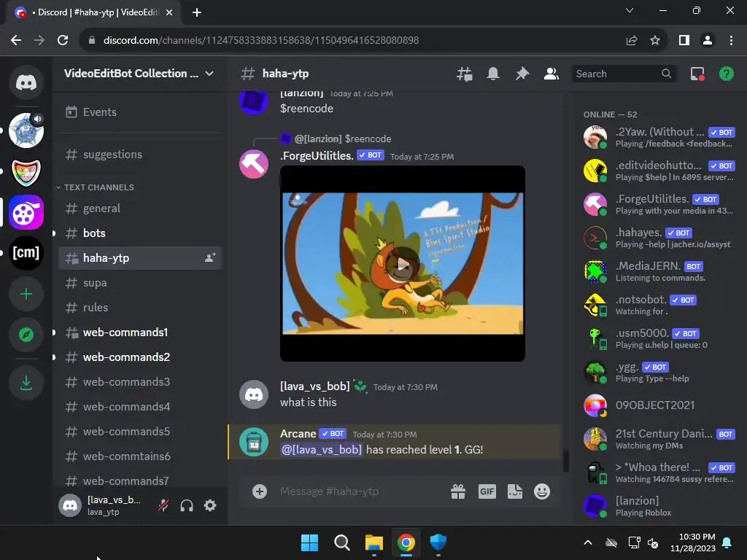Image resolution: width=747 pixels, height=560 pixels.
Task: Toggle microphone mute in user panel
Action: click(163, 506)
